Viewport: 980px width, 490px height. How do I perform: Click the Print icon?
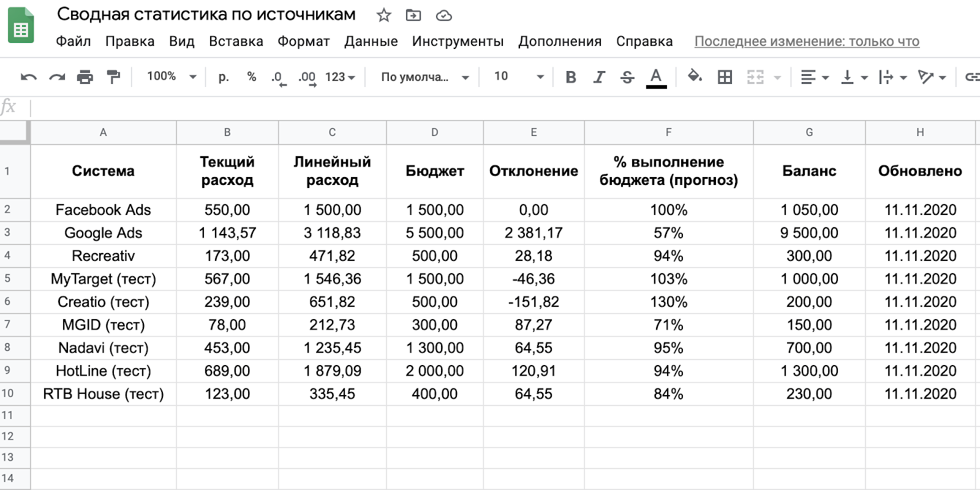tap(85, 77)
